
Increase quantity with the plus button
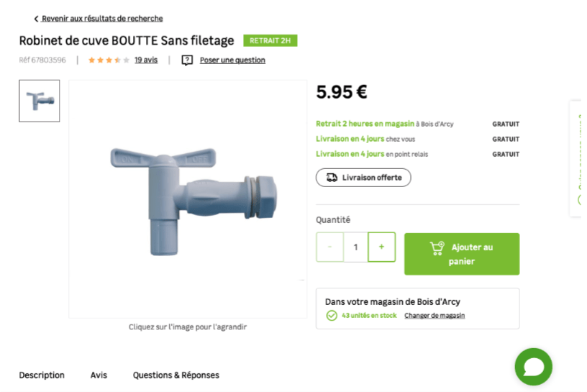[x=381, y=247]
